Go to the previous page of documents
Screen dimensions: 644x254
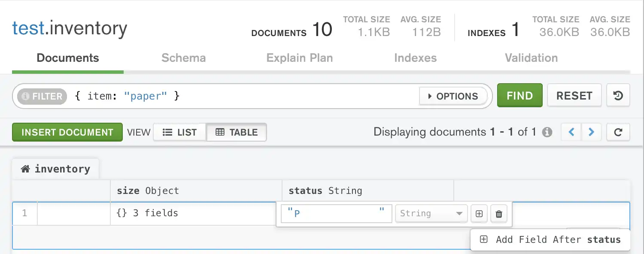pos(571,132)
